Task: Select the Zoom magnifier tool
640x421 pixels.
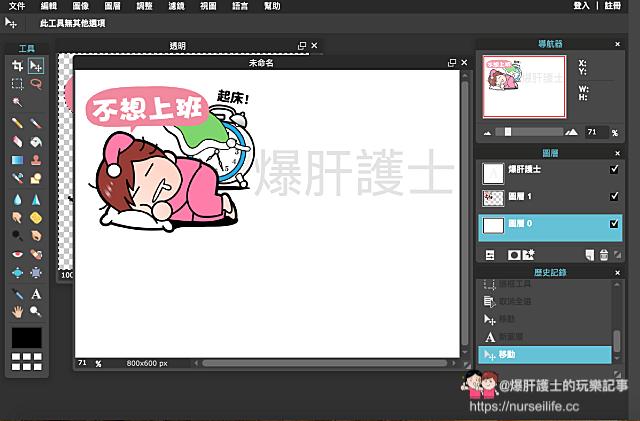Action: 36,312
